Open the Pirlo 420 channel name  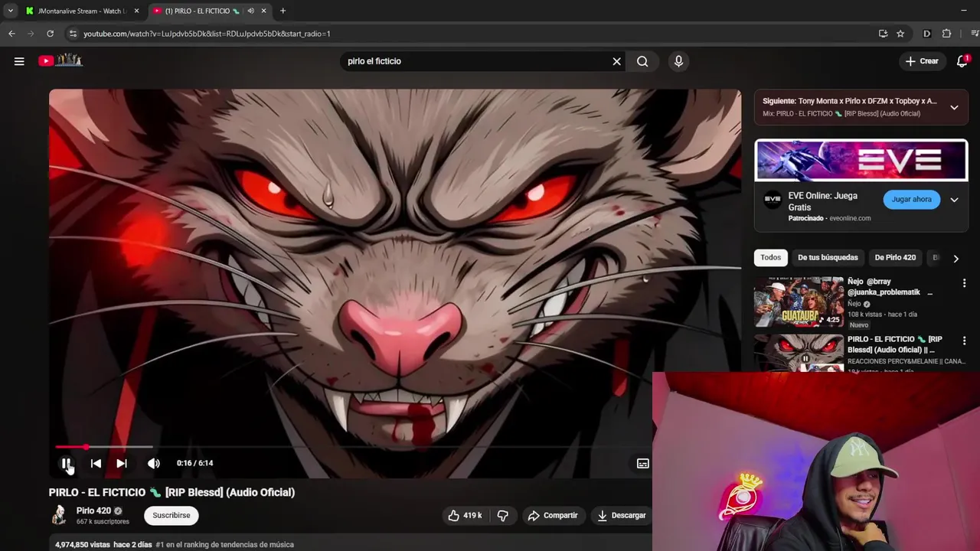pos(93,510)
